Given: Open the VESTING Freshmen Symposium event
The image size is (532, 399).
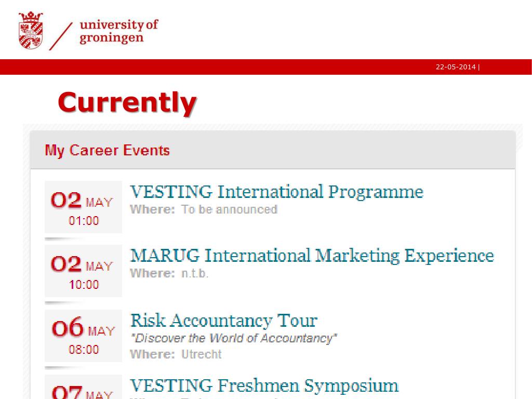Looking at the screenshot, I should click(264, 385).
